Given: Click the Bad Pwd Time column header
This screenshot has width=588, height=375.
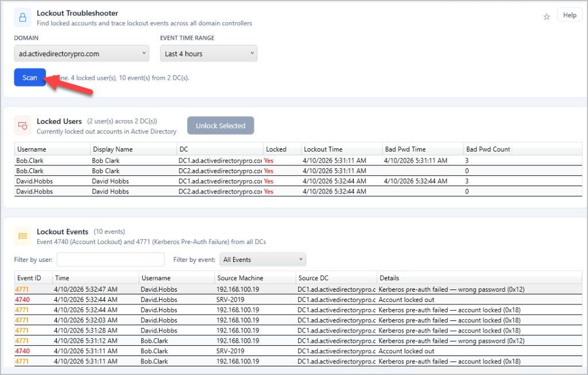Looking at the screenshot, I should click(423, 149).
